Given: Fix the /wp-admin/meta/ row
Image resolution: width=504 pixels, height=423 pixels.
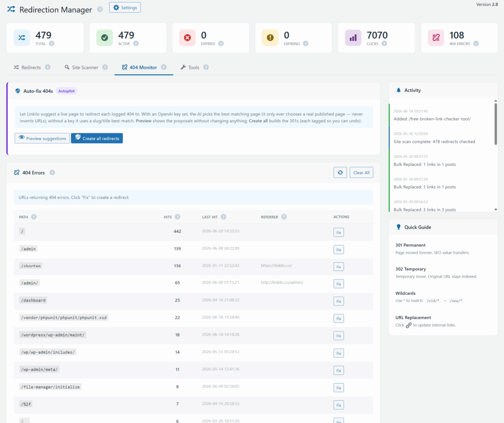Looking at the screenshot, I should pos(339,371).
